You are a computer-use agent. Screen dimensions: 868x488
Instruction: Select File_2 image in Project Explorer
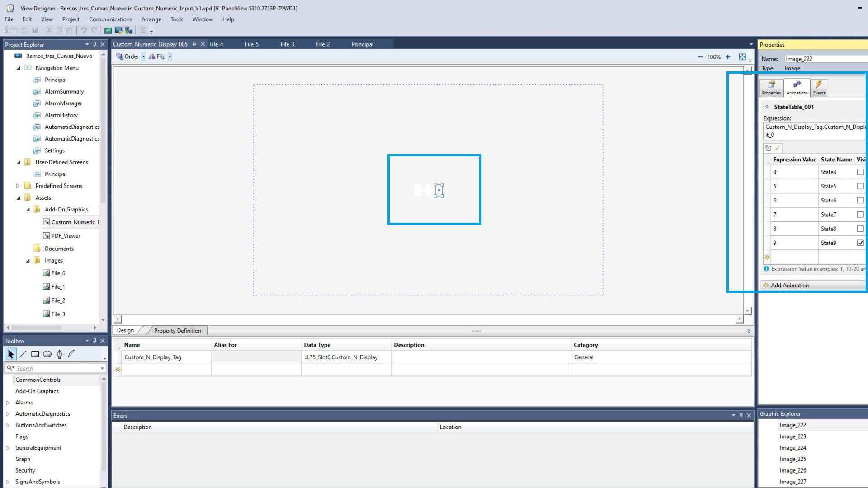click(58, 300)
